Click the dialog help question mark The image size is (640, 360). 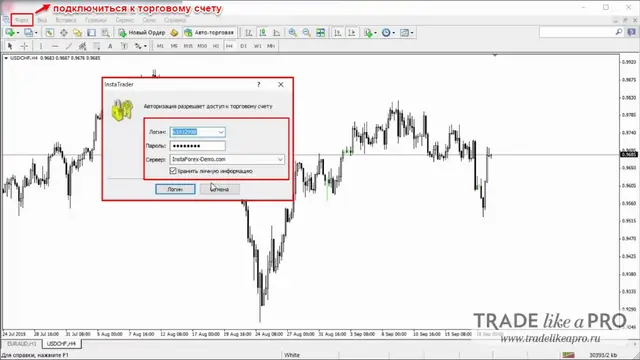258,84
